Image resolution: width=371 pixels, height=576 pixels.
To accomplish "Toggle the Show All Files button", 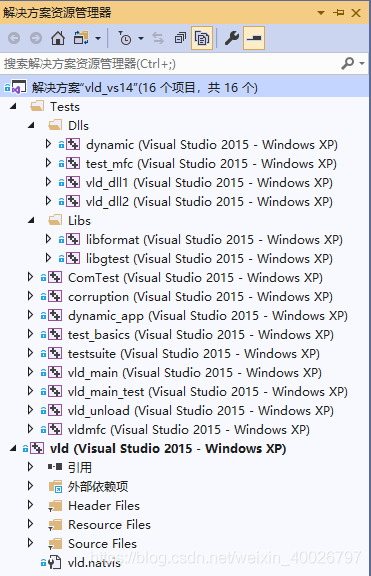I will tap(202, 38).
